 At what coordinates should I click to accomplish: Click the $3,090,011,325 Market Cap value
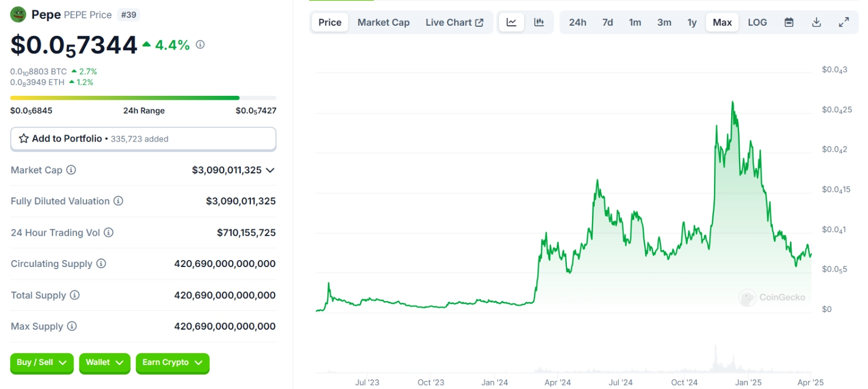[x=227, y=170]
